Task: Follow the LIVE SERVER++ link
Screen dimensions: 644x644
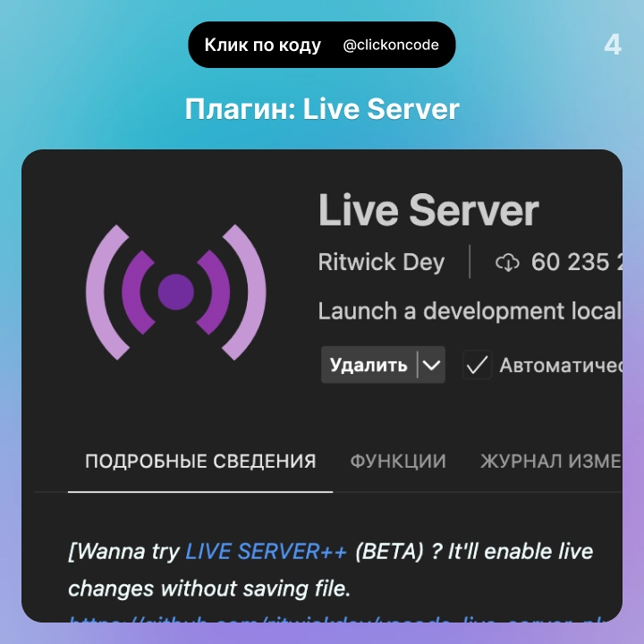Action: 267,551
